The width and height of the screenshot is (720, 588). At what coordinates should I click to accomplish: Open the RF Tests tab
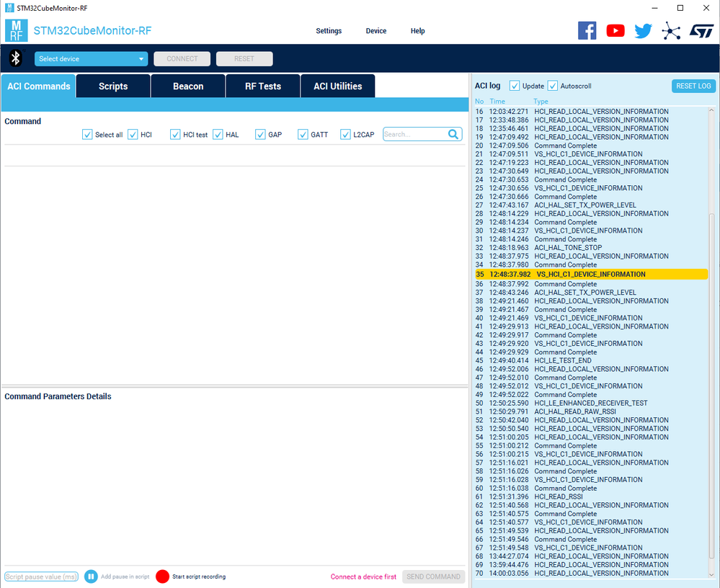262,86
